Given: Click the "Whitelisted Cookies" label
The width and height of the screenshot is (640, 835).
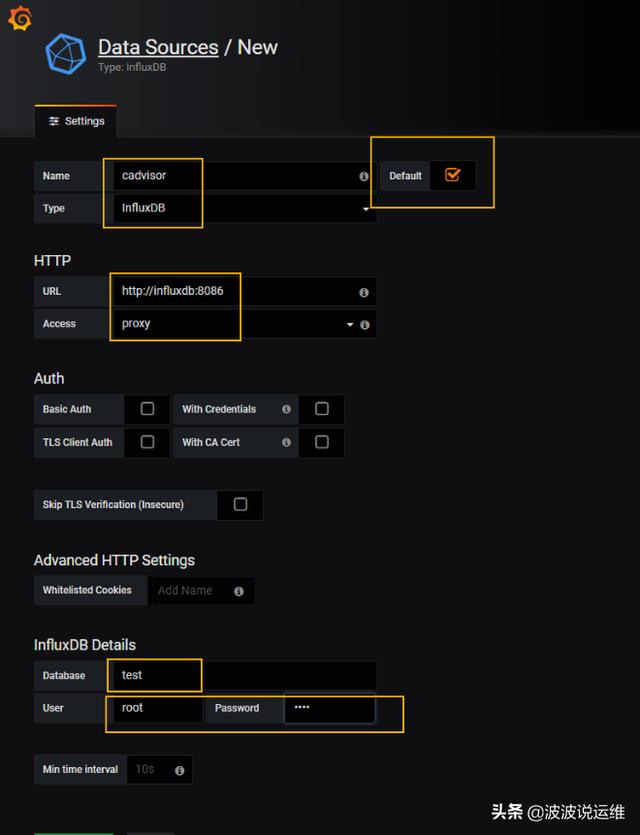Looking at the screenshot, I should (87, 590).
